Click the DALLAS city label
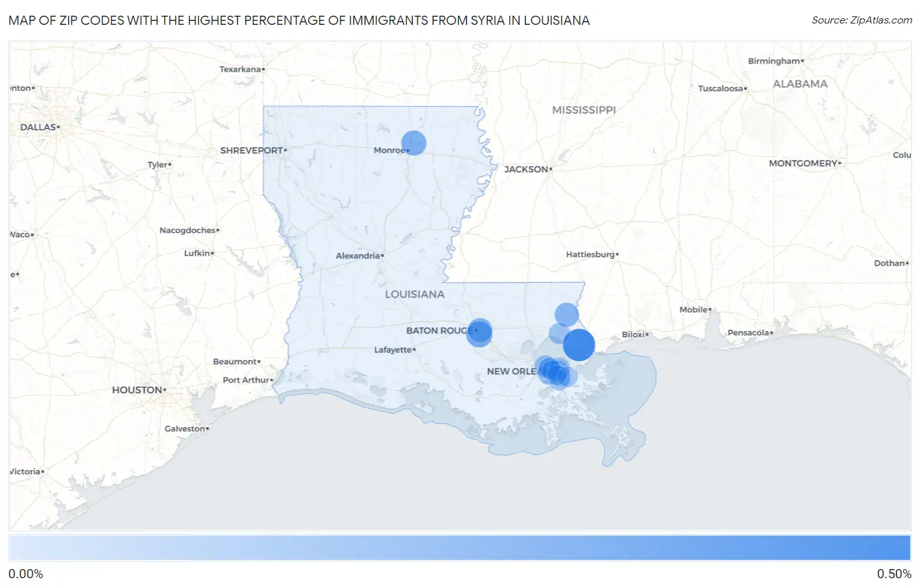920x588 pixels. (38, 127)
